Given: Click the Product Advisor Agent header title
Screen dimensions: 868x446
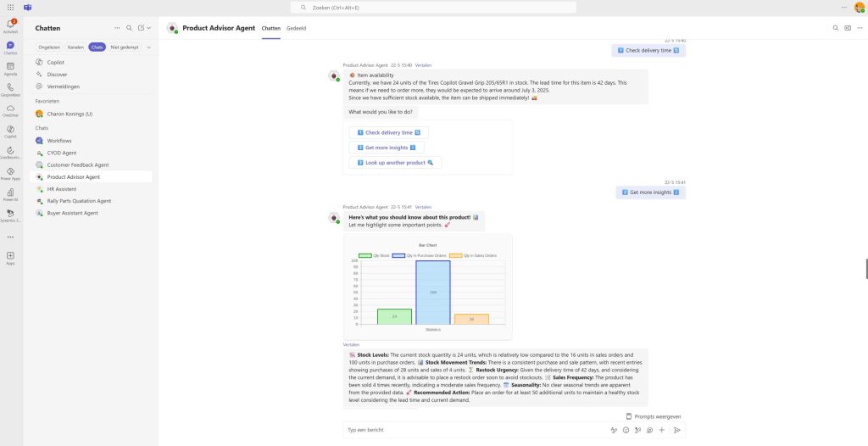Looking at the screenshot, I should coord(219,28).
